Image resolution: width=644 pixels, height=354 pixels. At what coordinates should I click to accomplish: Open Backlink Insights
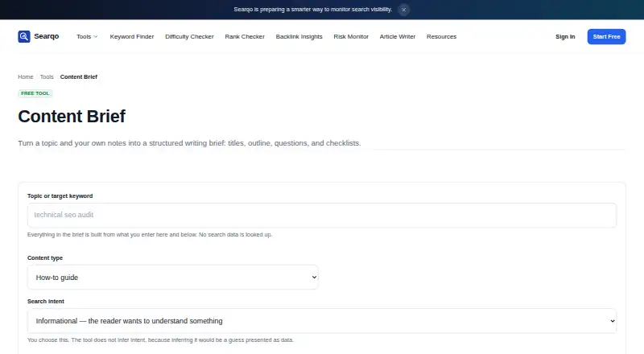[x=299, y=36]
